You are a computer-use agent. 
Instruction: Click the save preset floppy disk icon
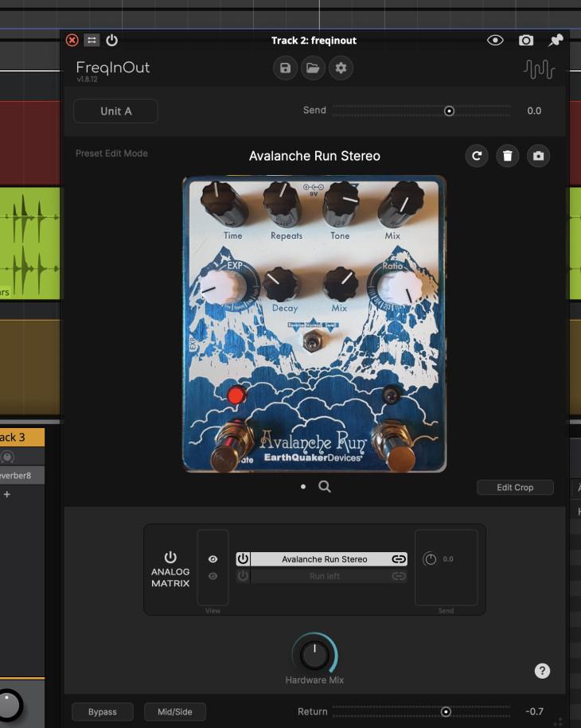point(285,68)
